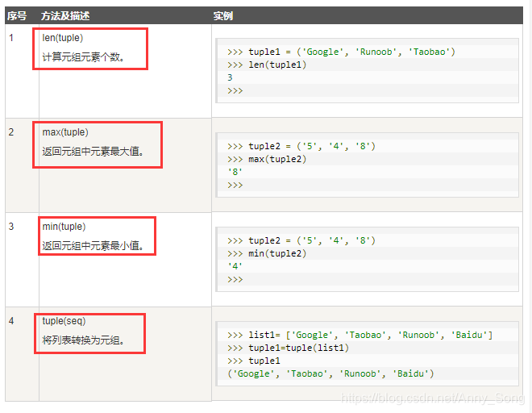Click the output value 3
Image resolution: width=532 pixels, height=413 pixels.
pos(230,77)
